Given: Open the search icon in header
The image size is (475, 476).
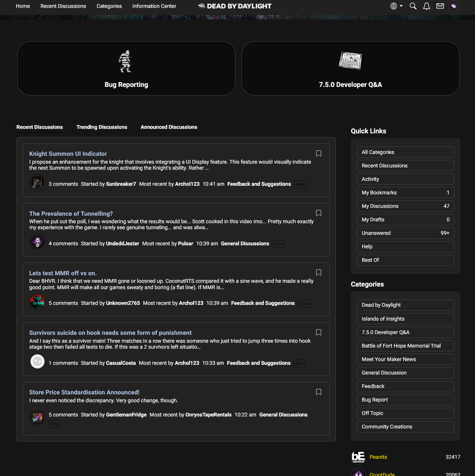Looking at the screenshot, I should 413,6.
